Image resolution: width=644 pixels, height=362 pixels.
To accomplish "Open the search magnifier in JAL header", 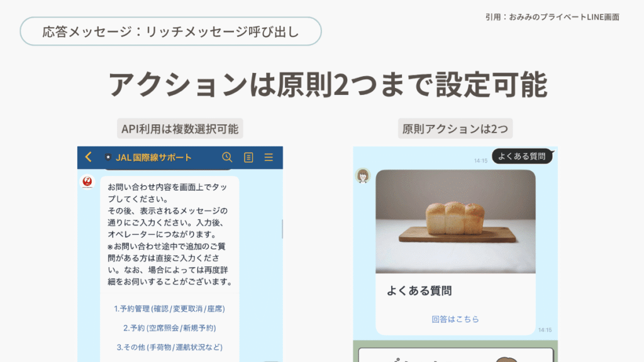I will point(227,156).
